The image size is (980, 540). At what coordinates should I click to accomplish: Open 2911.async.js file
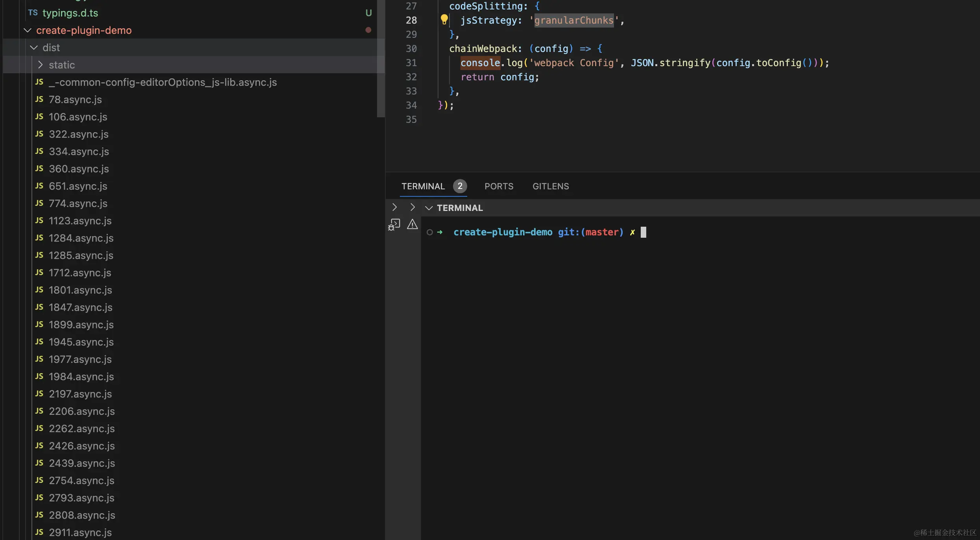[80, 533]
